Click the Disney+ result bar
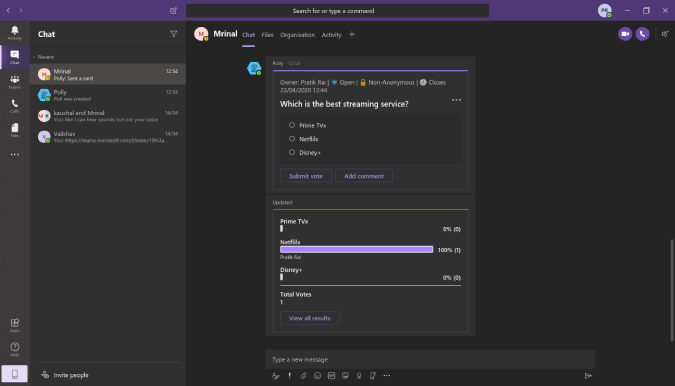 (x=282, y=277)
